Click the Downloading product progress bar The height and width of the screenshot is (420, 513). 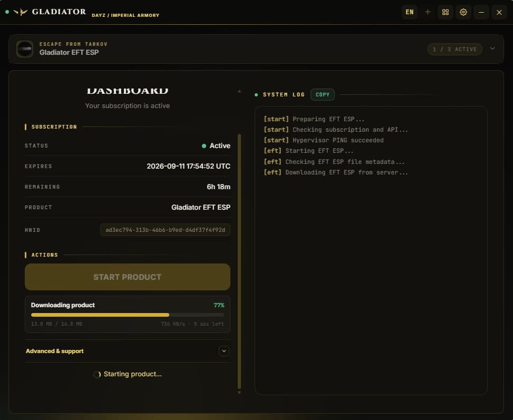click(x=128, y=315)
